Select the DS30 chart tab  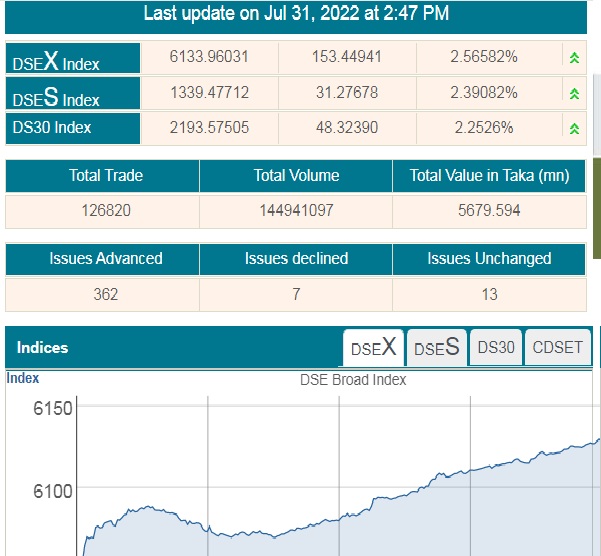(x=495, y=348)
